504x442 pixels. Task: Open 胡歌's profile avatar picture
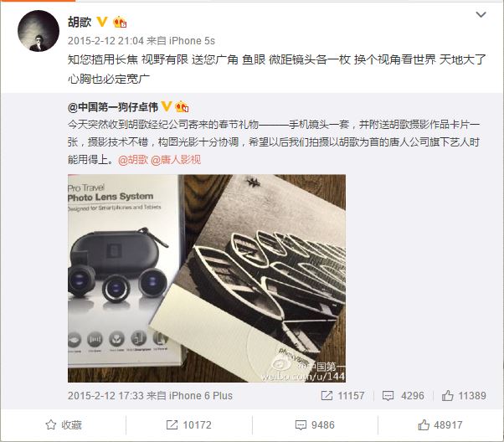point(39,31)
